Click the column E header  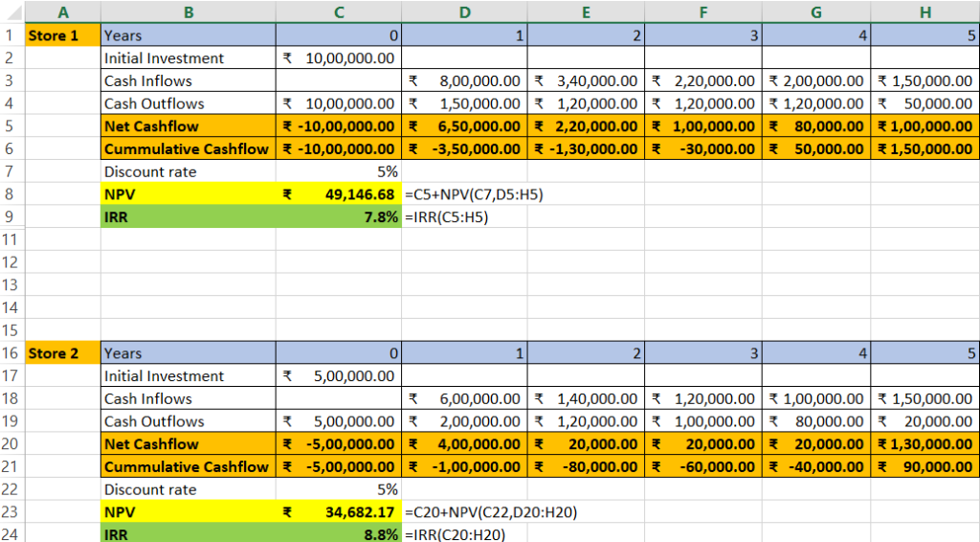586,12
